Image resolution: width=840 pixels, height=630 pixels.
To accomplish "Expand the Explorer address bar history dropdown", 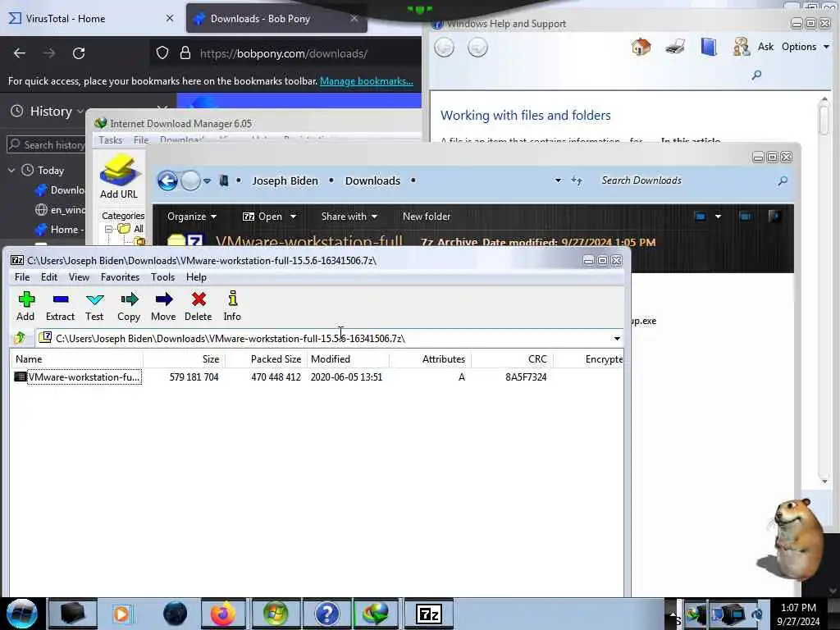I will click(x=558, y=180).
